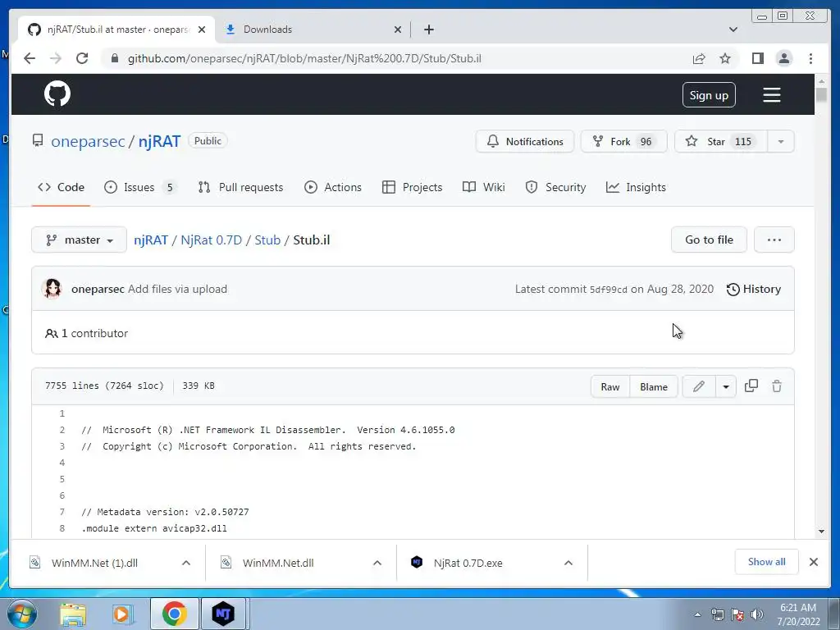Screen dimensions: 840x630
Task: Click njRAT in the file breadcrumb
Action: tap(151, 240)
